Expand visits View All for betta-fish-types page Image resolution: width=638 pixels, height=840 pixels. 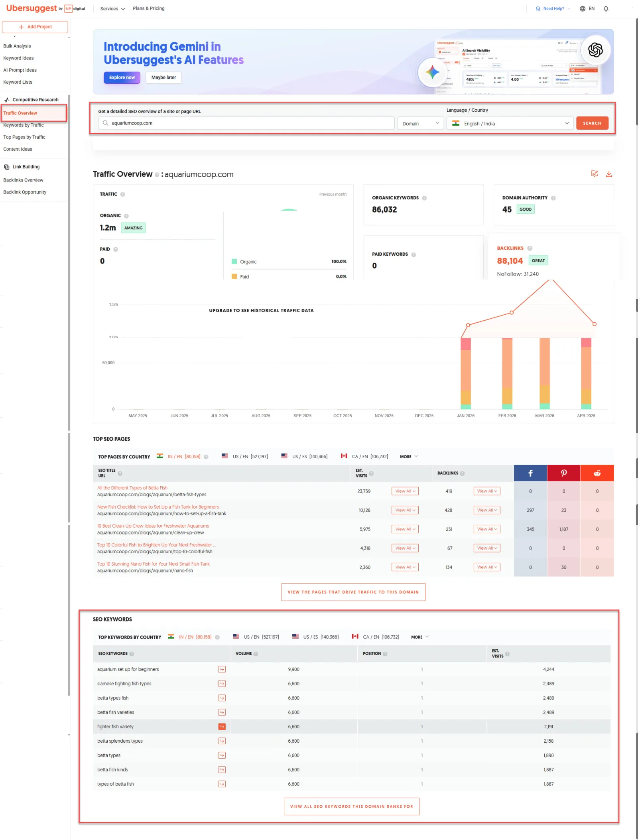tap(405, 491)
